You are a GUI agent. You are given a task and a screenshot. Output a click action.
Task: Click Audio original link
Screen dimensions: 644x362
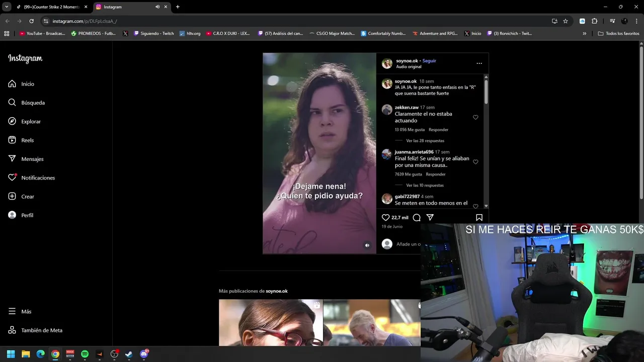tap(409, 67)
